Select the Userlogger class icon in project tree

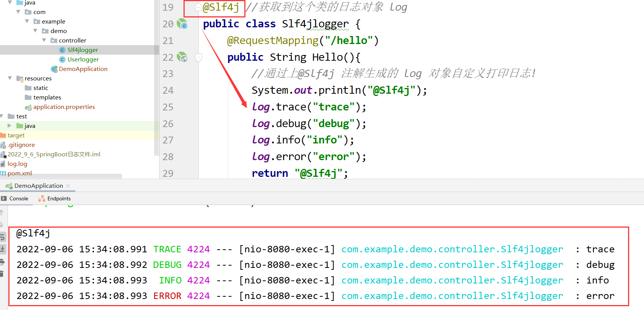pyautogui.click(x=62, y=60)
